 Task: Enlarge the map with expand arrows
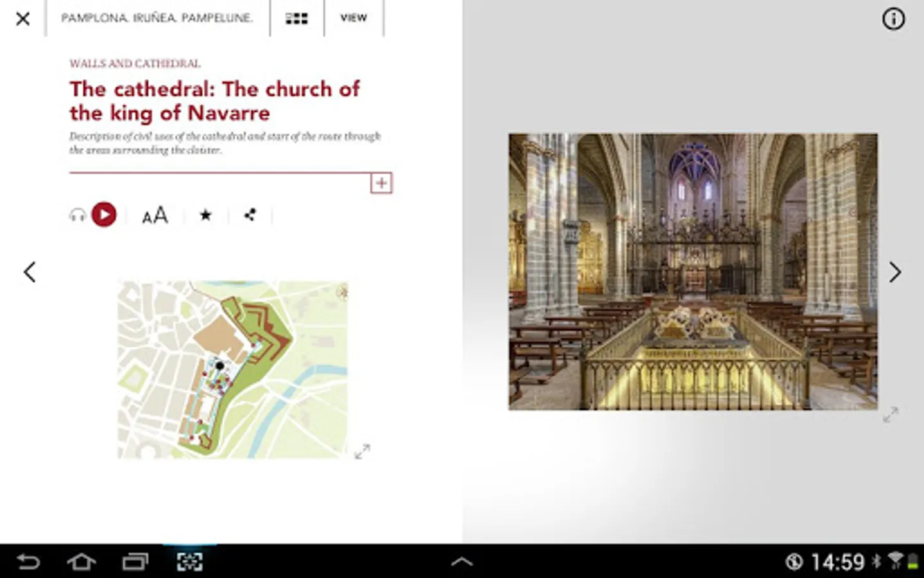coord(362,451)
